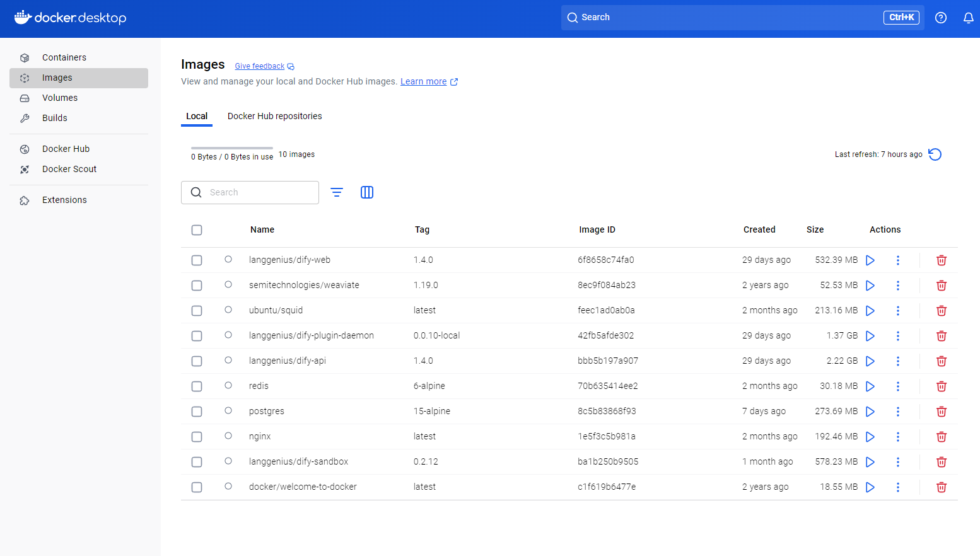Expand more options for langgenius/dify-sandbox
The width and height of the screenshot is (980, 556).
point(898,462)
